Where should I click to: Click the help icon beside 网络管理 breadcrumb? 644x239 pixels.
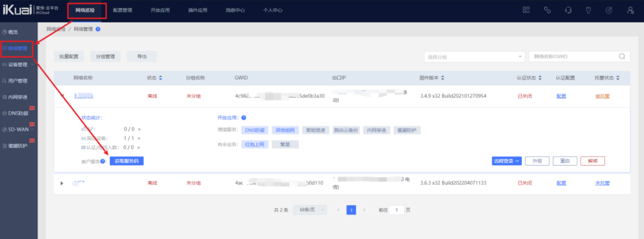click(98, 29)
